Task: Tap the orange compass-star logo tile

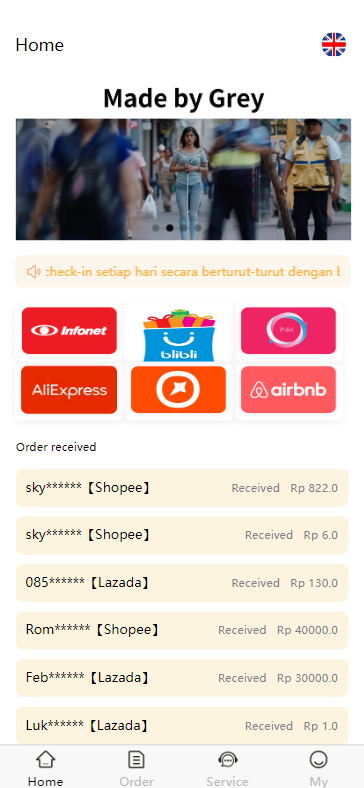Action: click(x=178, y=390)
